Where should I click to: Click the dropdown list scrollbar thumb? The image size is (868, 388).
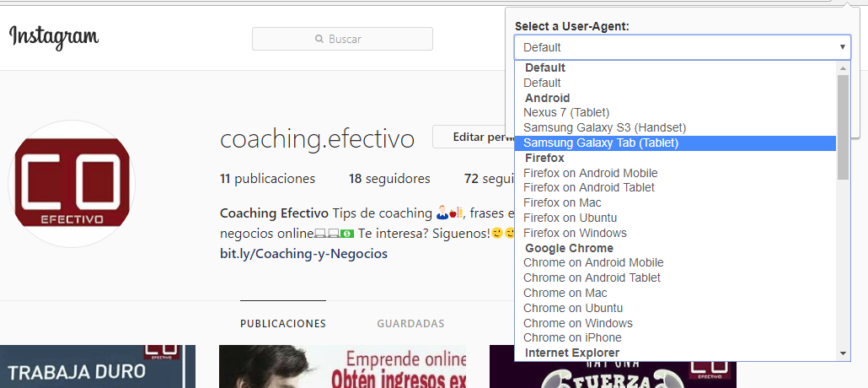click(843, 127)
